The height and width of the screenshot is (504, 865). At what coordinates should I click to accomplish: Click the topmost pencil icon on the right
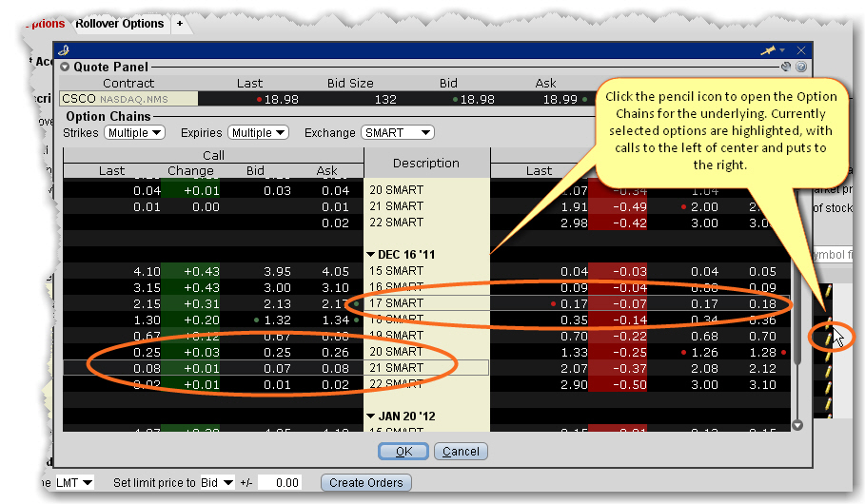pos(827,291)
